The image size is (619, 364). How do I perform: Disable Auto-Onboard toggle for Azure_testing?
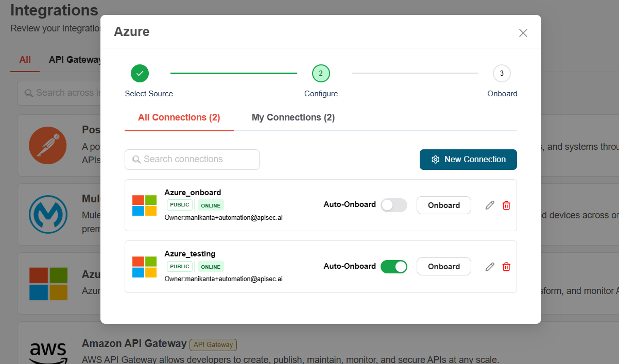[x=393, y=266]
